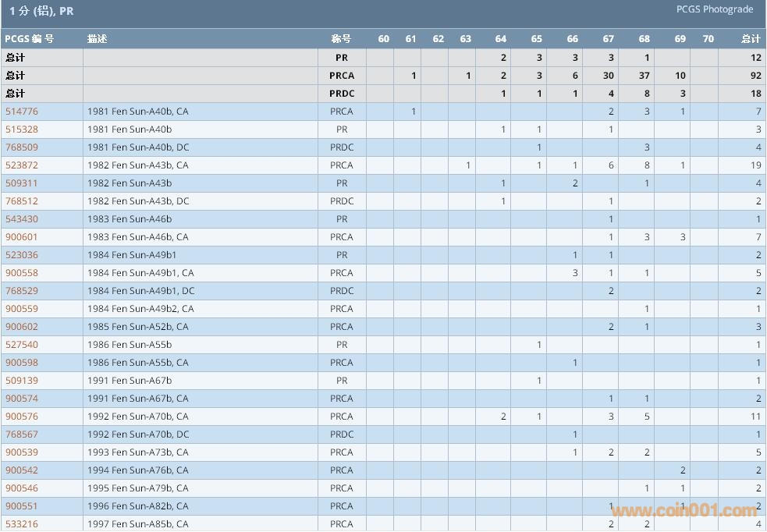
Task: Click the 总计 column header
Action: [x=751, y=39]
